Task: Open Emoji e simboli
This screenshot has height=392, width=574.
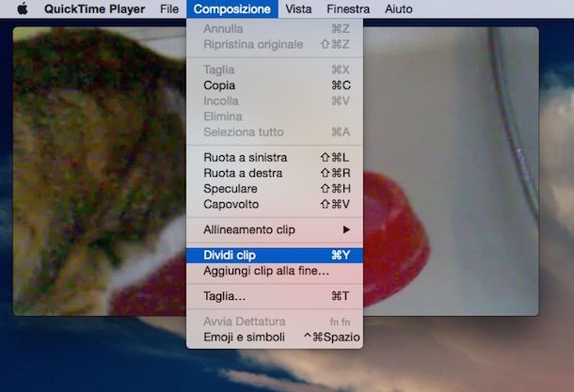Action: pyautogui.click(x=275, y=337)
